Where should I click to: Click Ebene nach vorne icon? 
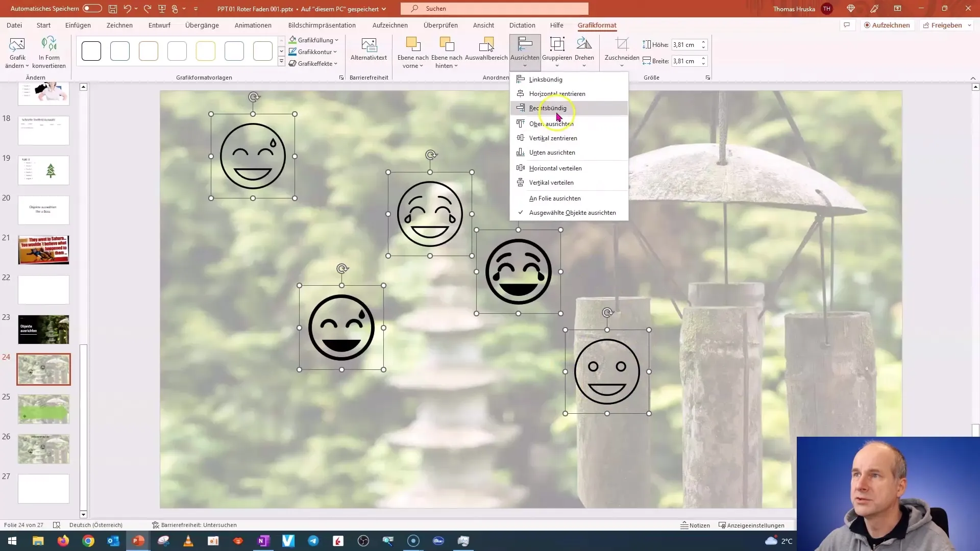(x=413, y=45)
